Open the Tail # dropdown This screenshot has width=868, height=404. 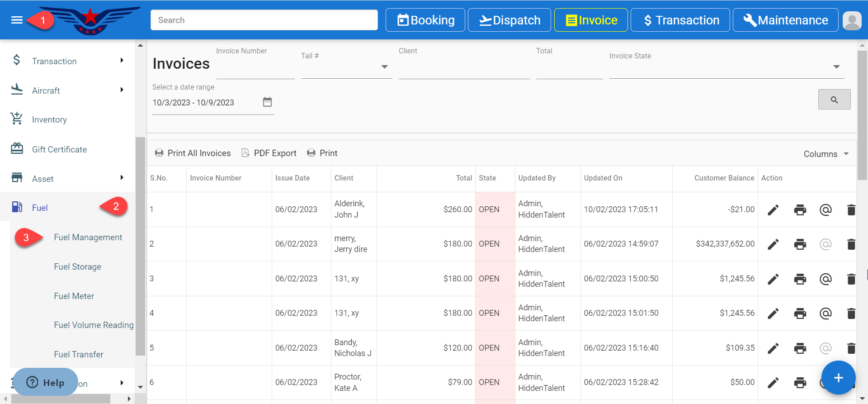tap(384, 67)
